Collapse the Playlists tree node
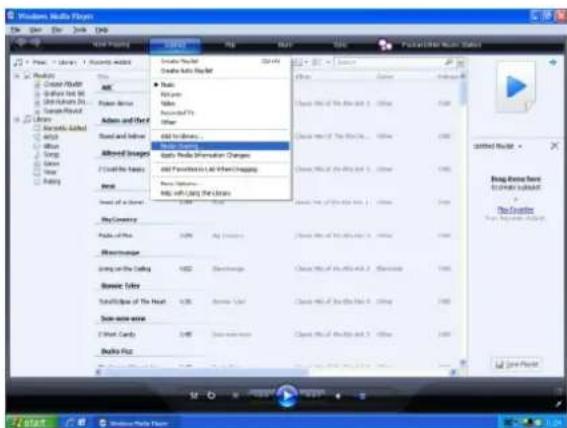The height and width of the screenshot is (428, 567). click(x=17, y=76)
